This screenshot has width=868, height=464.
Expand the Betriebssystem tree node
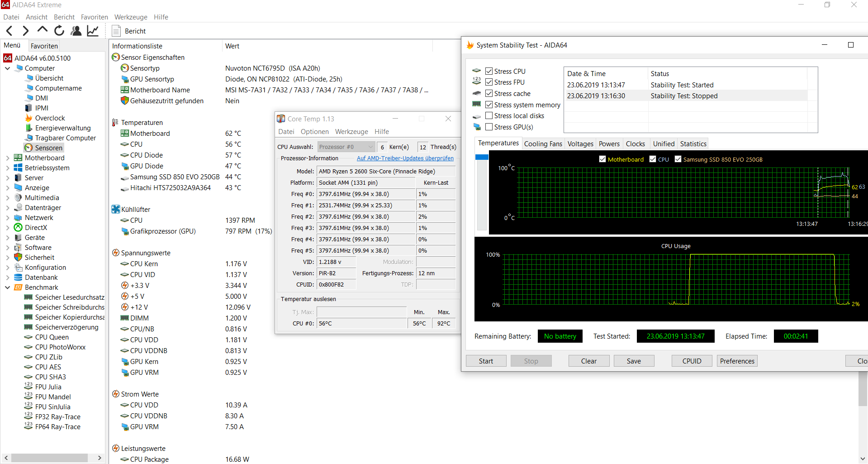(x=7, y=168)
